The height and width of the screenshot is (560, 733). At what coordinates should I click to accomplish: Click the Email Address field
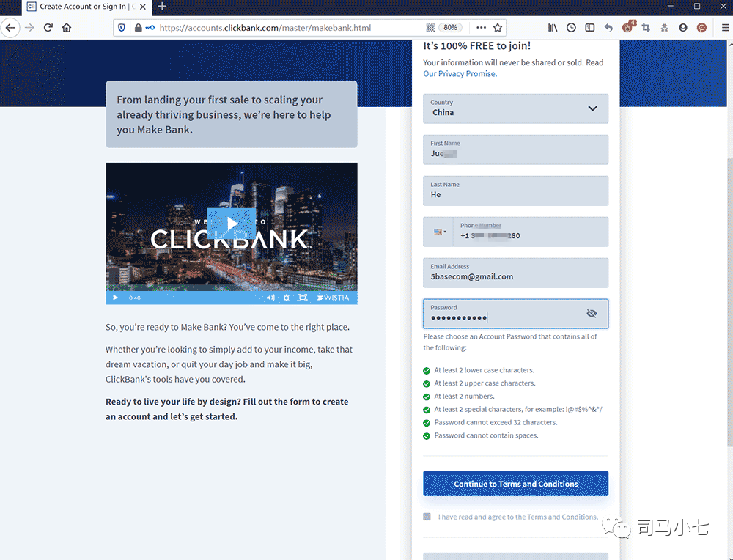pyautogui.click(x=515, y=273)
